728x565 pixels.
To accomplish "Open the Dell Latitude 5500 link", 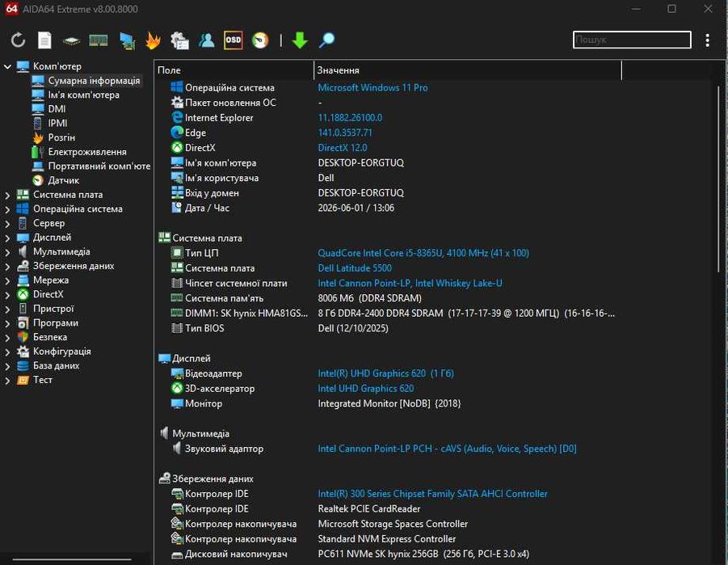I will [x=355, y=268].
